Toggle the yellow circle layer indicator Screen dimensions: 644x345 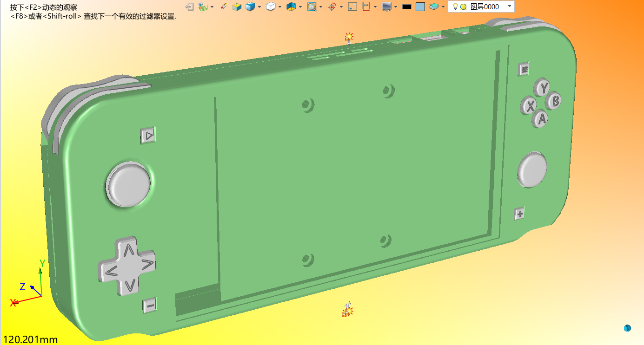[464, 7]
